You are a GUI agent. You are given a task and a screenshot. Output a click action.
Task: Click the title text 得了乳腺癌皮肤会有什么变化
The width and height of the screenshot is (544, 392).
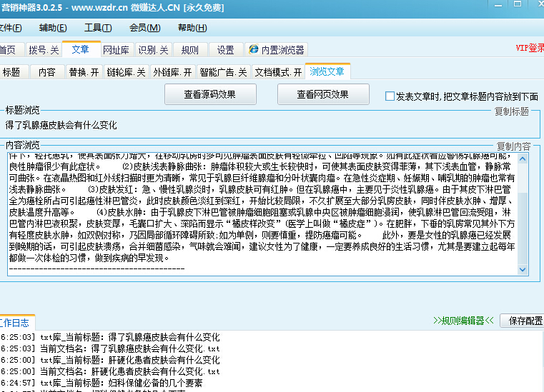(61, 125)
